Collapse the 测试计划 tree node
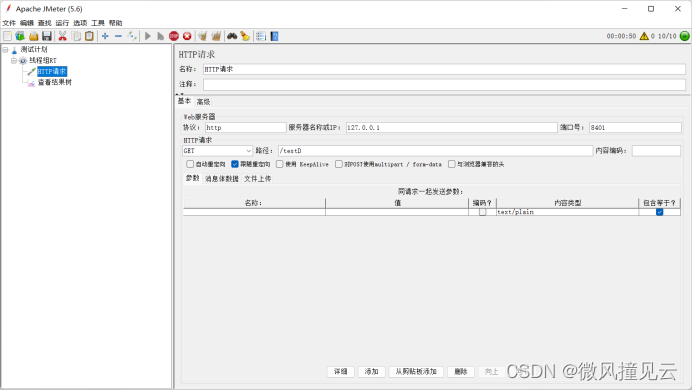This screenshot has width=692, height=390. coord(5,50)
